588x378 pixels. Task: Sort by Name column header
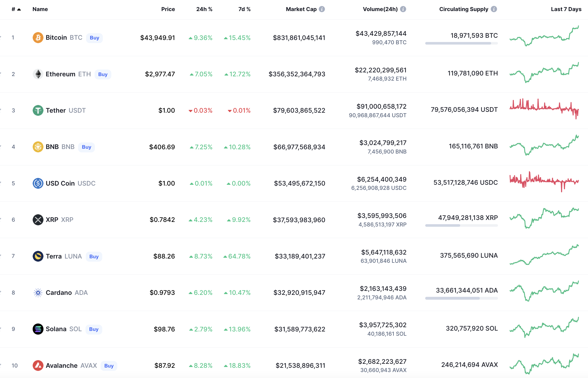click(40, 9)
